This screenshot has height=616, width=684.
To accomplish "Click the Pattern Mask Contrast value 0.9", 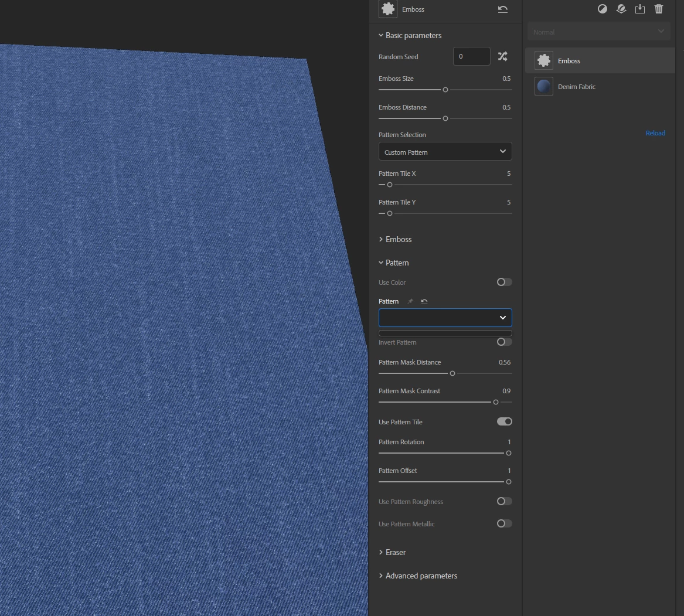I will tap(506, 392).
